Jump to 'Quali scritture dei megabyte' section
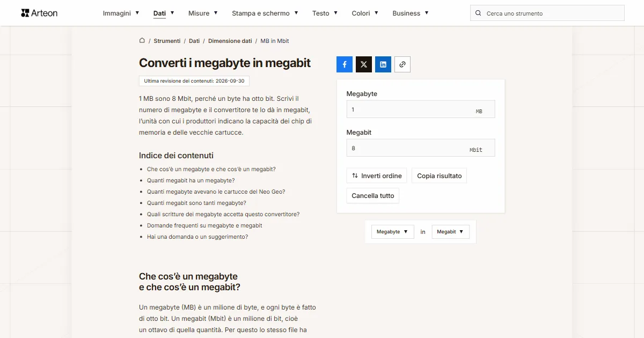The image size is (644, 338). [223, 214]
